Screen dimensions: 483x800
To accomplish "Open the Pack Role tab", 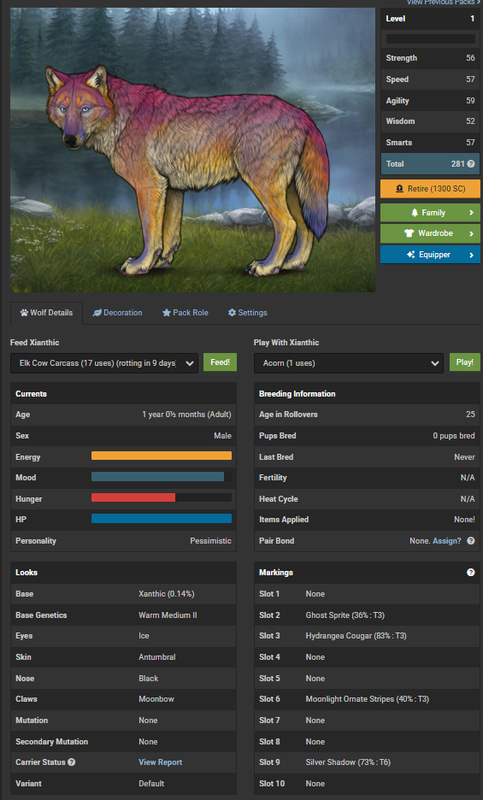I will click(185, 313).
